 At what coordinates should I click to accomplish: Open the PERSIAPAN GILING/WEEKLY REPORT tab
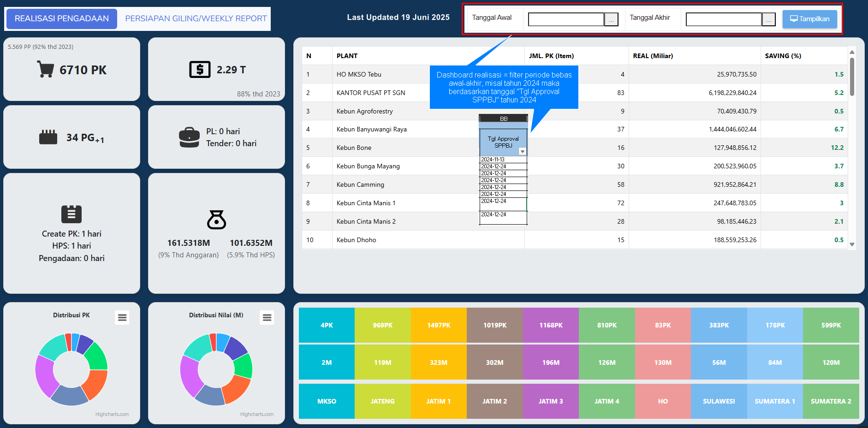(196, 19)
